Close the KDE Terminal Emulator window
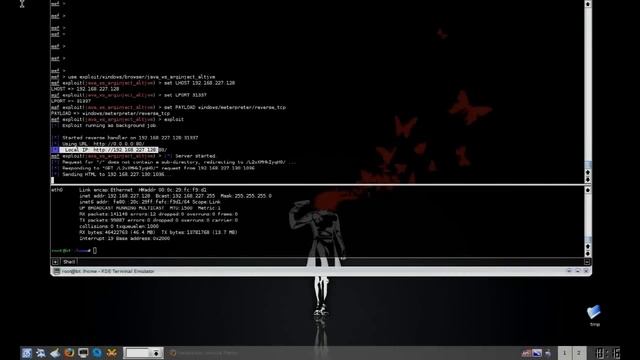This screenshot has height=360, width=640. tap(586, 271)
